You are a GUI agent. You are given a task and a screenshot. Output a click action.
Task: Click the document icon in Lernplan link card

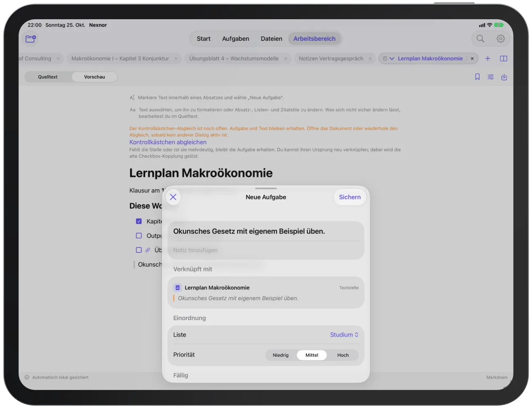coord(178,288)
